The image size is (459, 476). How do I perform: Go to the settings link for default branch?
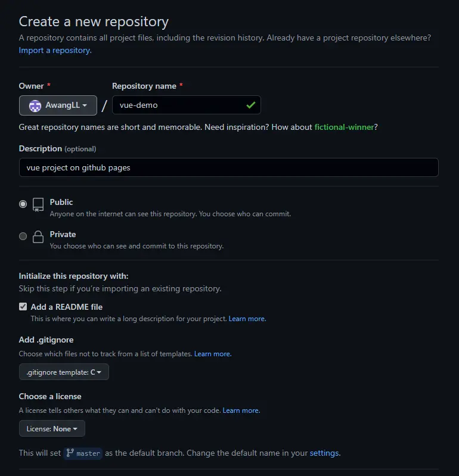[324, 453]
